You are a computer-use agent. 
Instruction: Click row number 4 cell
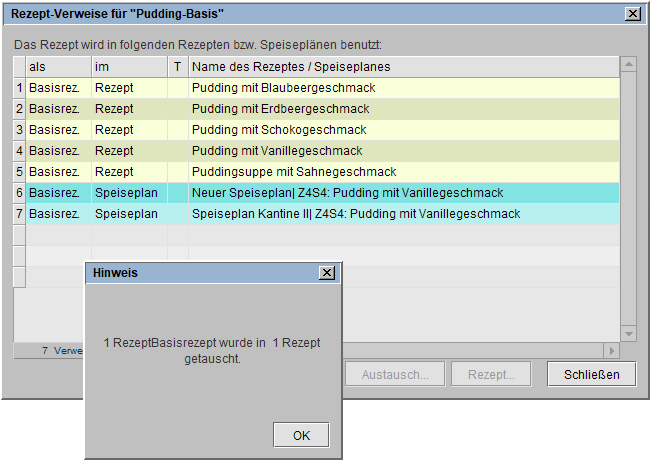pyautogui.click(x=19, y=151)
